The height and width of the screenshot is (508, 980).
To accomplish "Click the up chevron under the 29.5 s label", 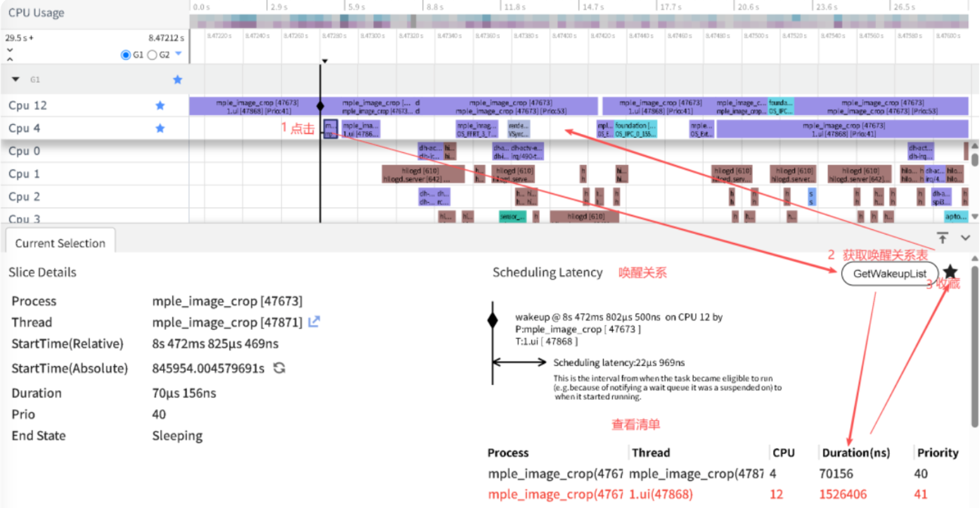I will point(10,59).
